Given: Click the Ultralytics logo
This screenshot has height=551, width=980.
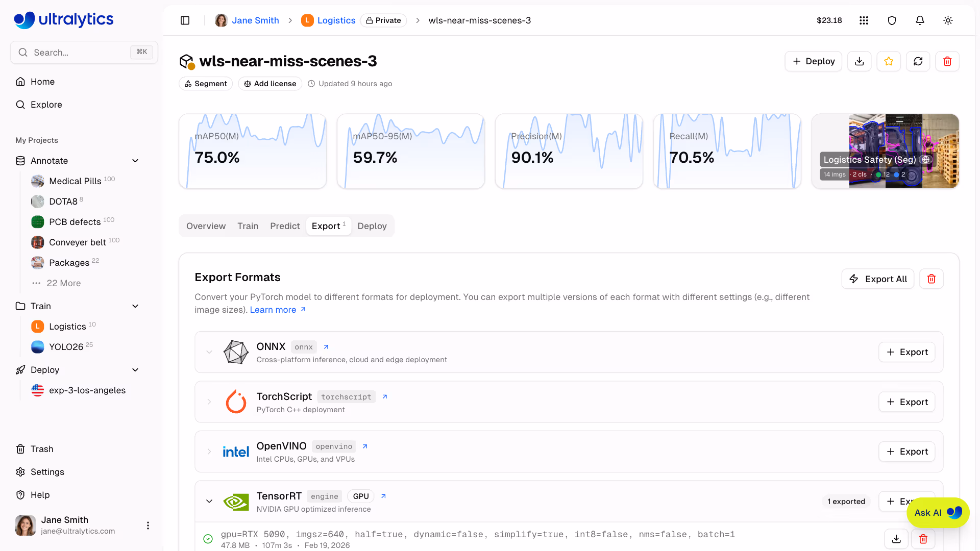Looking at the screenshot, I should [x=64, y=19].
